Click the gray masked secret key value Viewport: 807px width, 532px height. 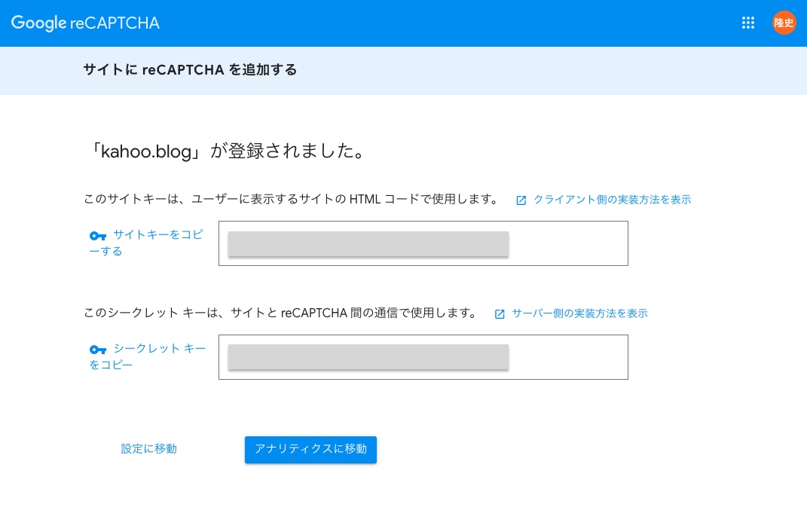click(368, 357)
